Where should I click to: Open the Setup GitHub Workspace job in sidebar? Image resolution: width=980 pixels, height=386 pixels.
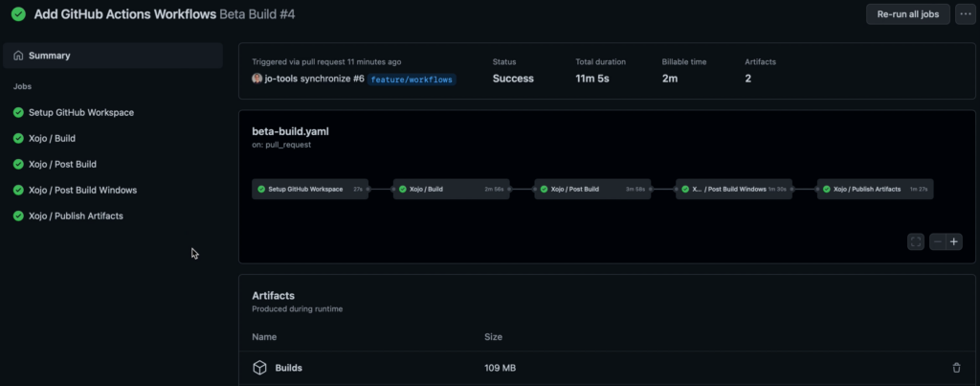click(81, 113)
